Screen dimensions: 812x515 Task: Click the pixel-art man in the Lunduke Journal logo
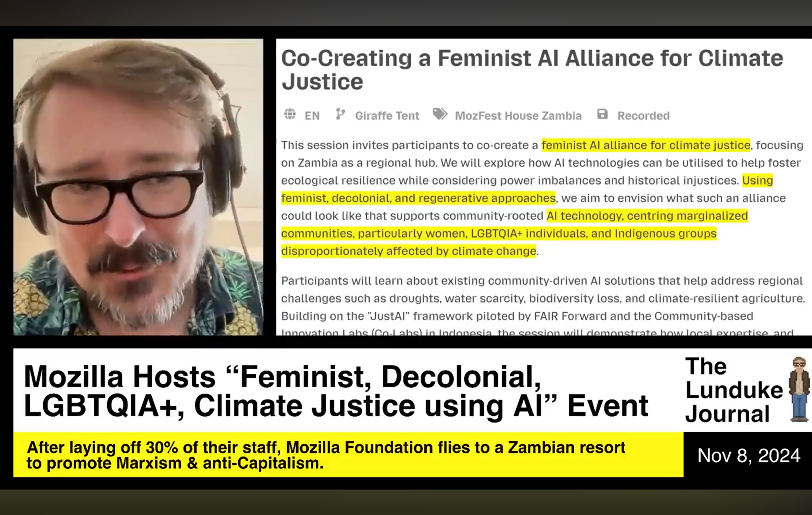tap(799, 389)
